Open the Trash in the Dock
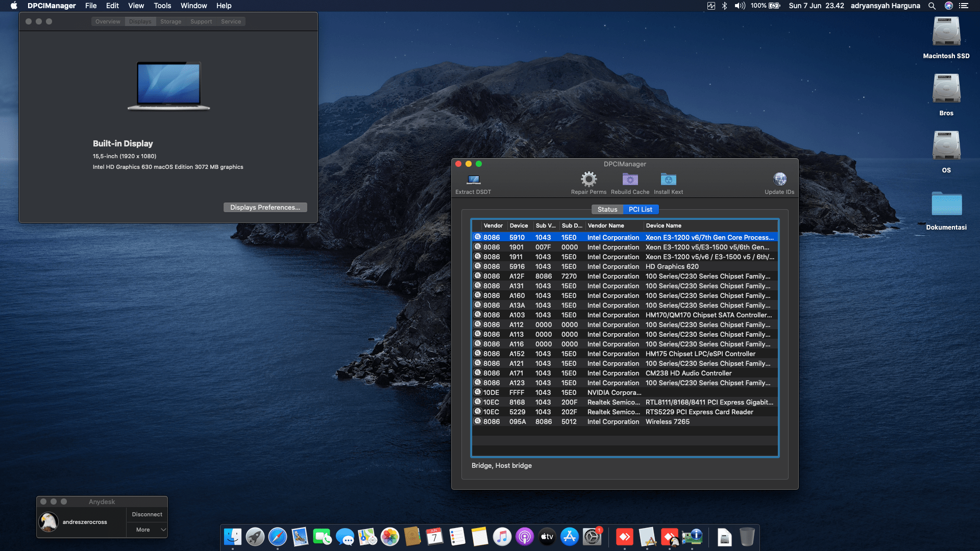Image resolution: width=980 pixels, height=551 pixels. 747,537
